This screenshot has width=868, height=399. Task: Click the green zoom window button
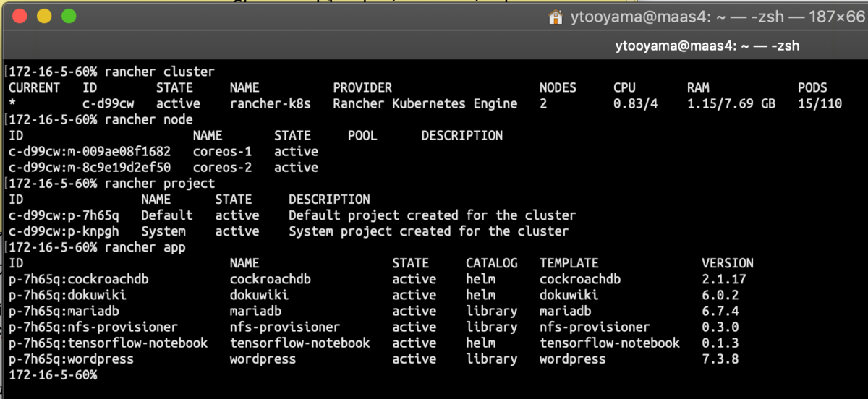click(69, 16)
